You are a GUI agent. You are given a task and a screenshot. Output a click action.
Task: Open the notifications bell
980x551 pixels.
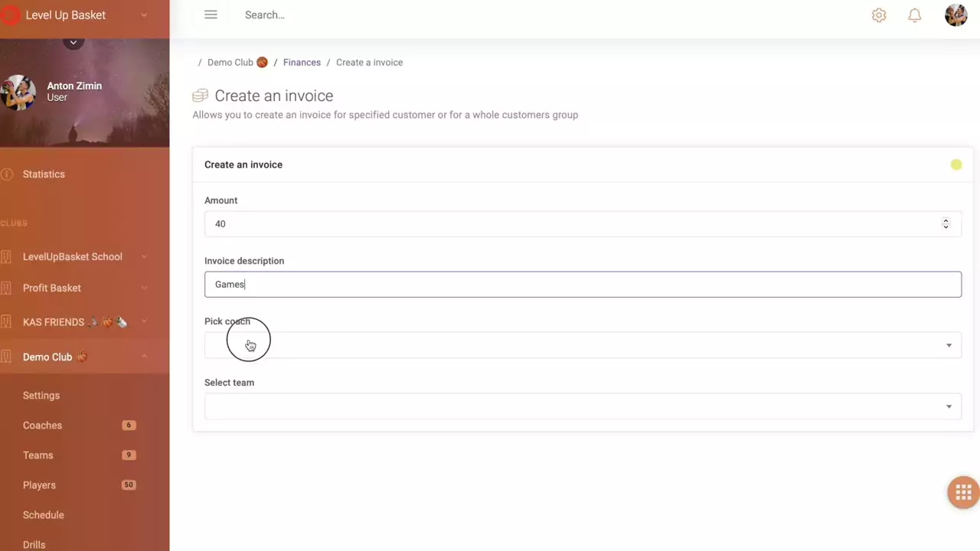[915, 15]
